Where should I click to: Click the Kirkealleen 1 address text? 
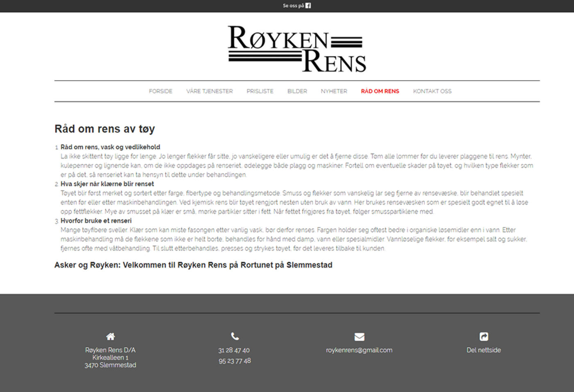tap(110, 358)
